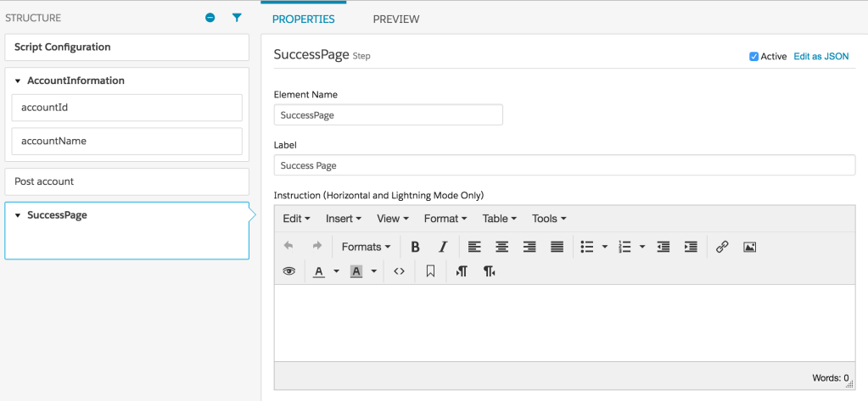The image size is (868, 401).
Task: Open the Formats dropdown
Action: point(366,247)
